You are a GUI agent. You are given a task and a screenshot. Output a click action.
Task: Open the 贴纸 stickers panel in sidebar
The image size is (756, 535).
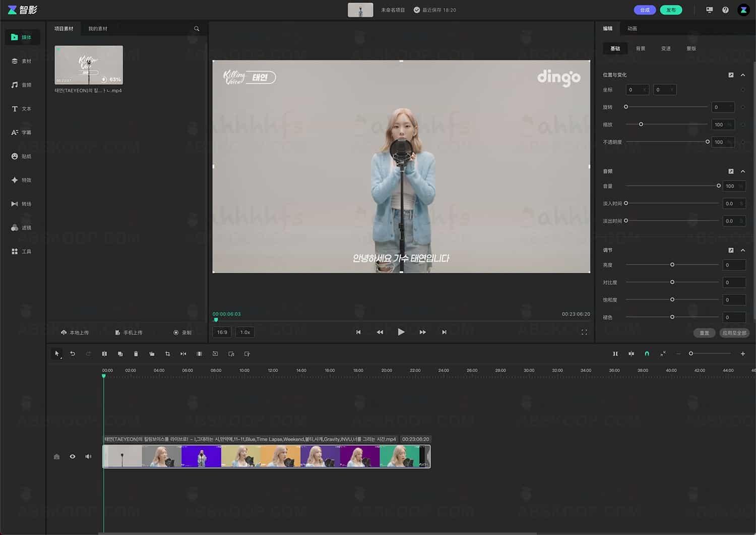coord(22,156)
